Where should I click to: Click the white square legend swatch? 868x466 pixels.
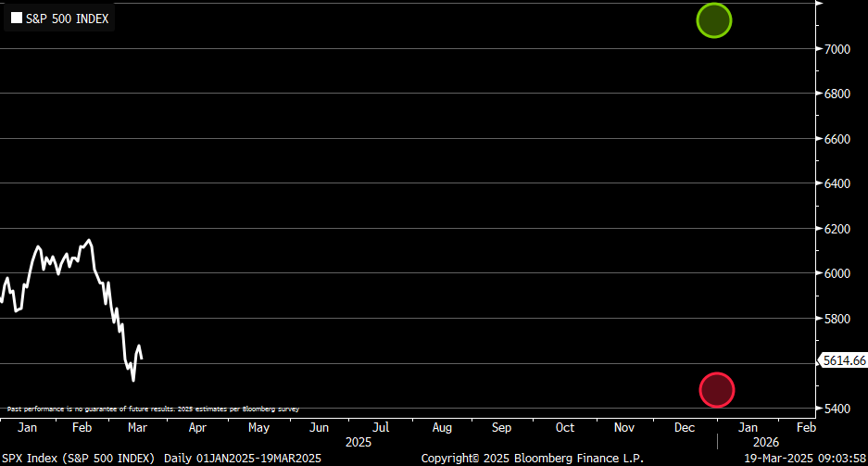[16, 18]
